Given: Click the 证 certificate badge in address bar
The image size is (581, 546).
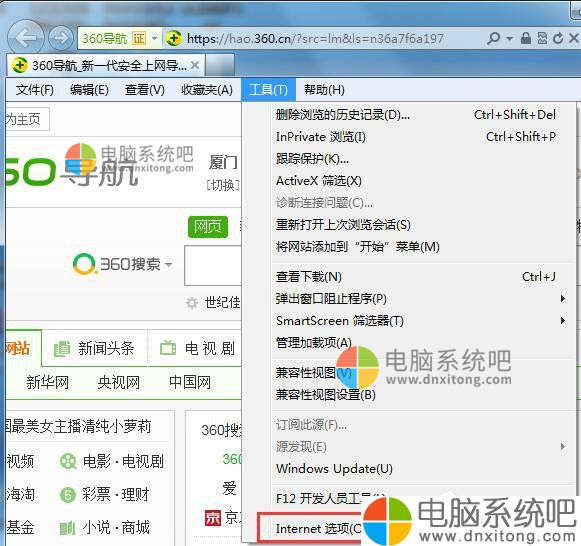Looking at the screenshot, I should click(139, 38).
